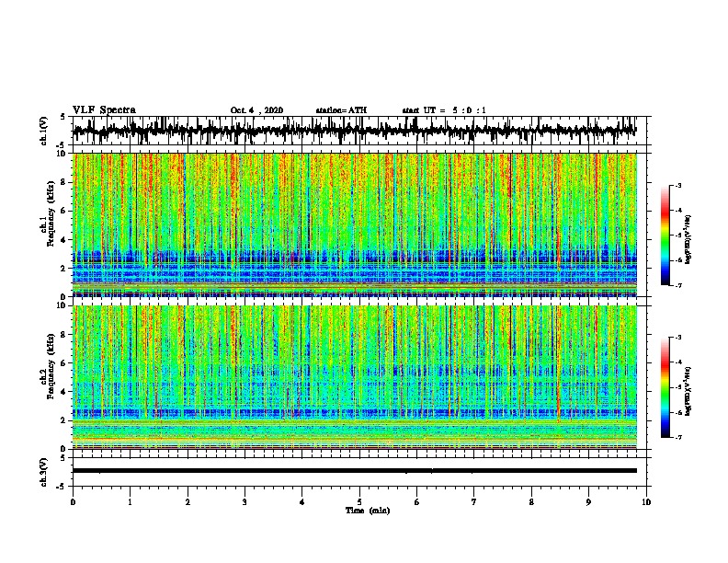Click the "5" tick on the time axis
The image size is (728, 563).
(x=359, y=502)
